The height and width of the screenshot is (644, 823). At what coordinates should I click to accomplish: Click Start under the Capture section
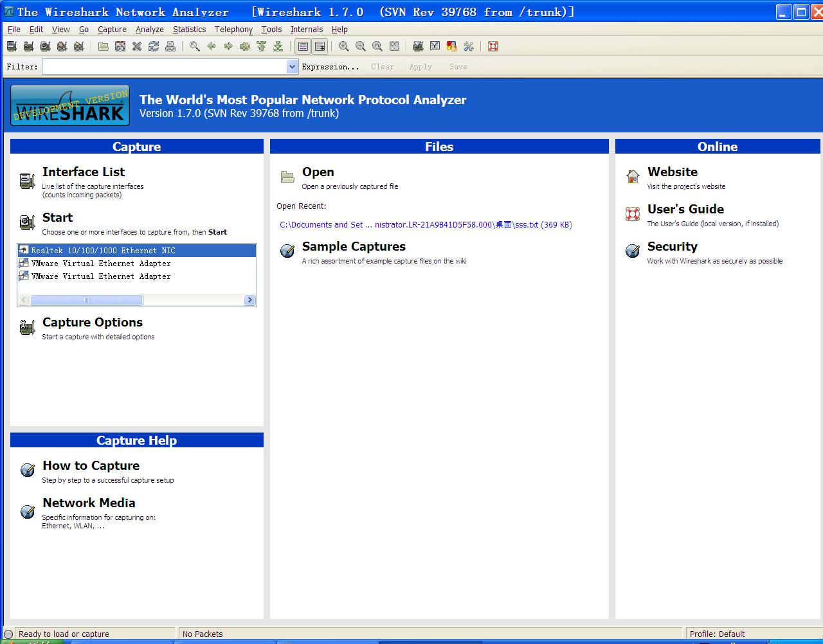pyautogui.click(x=57, y=217)
